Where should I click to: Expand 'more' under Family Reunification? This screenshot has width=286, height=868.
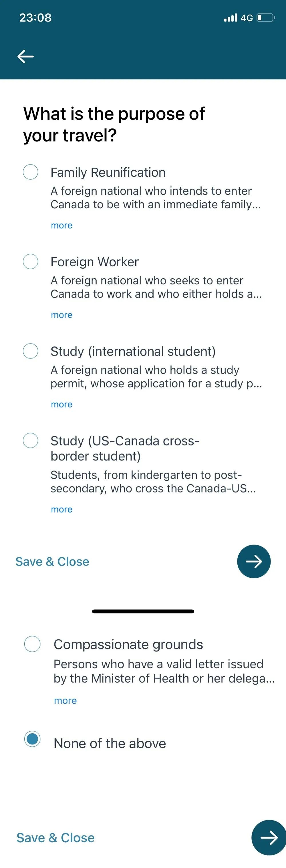click(62, 225)
